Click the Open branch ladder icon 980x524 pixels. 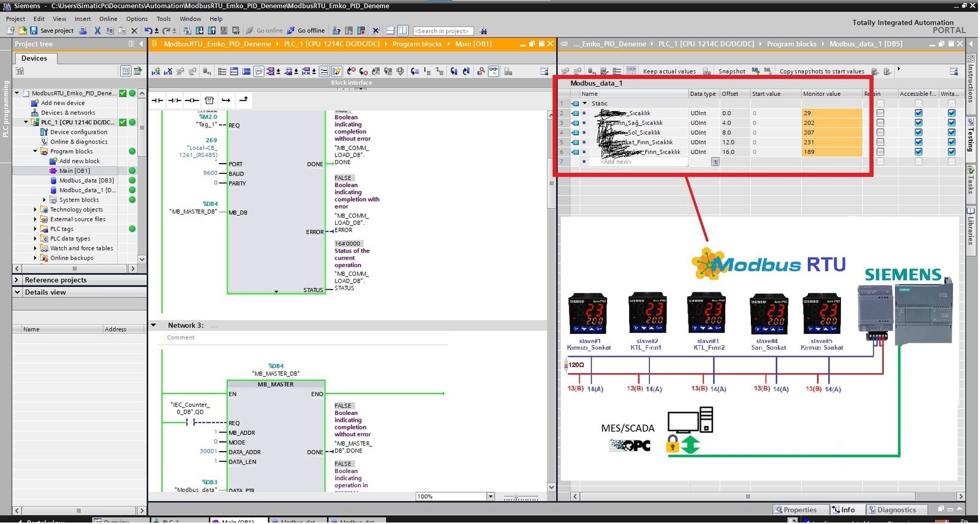point(226,100)
